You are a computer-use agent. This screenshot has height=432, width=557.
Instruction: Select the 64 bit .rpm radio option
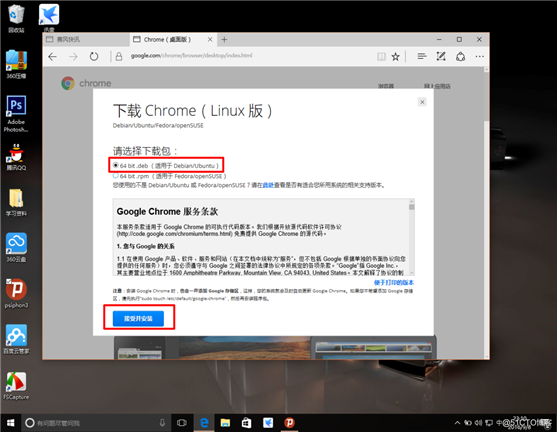(115, 176)
